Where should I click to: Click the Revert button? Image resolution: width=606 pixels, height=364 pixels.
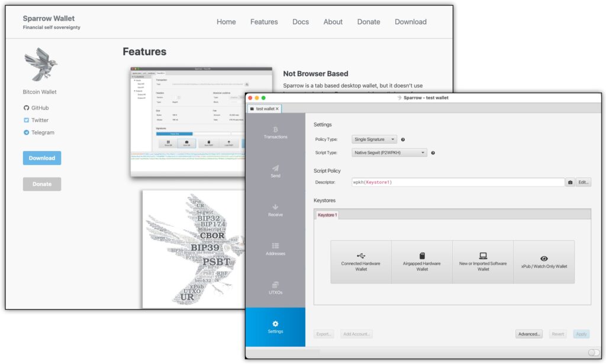(557, 334)
